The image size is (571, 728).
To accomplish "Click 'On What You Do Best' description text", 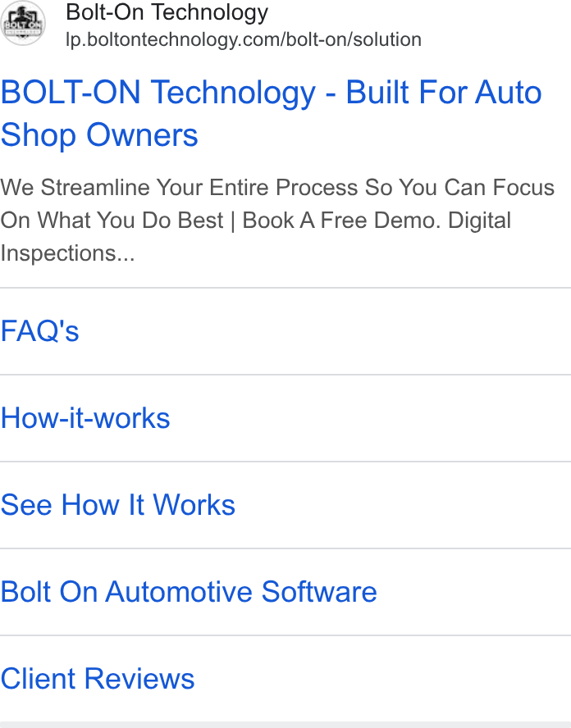I will pos(112,220).
